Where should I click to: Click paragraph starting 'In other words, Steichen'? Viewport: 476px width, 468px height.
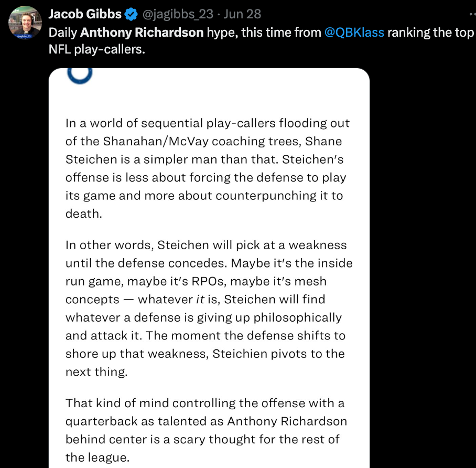209,309
